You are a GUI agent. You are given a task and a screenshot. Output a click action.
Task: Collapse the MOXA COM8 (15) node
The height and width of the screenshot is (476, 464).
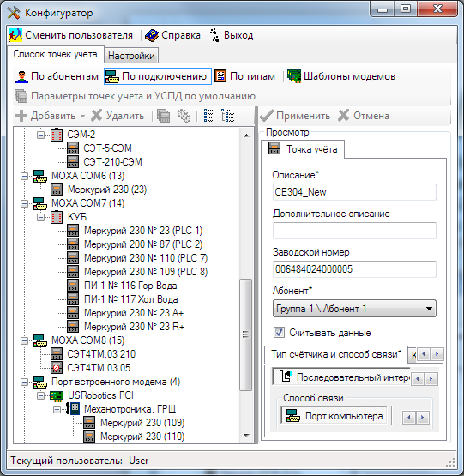point(24,340)
